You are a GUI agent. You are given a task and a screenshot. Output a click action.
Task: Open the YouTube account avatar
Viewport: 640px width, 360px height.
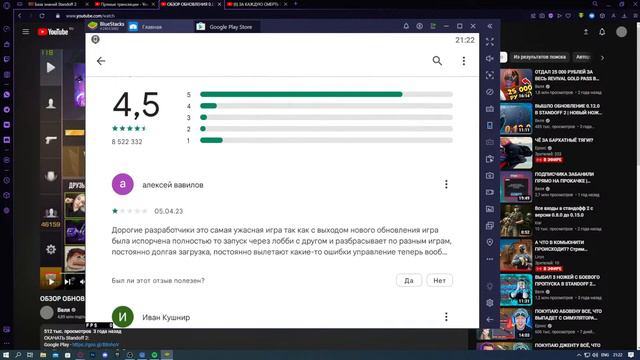click(x=621, y=32)
